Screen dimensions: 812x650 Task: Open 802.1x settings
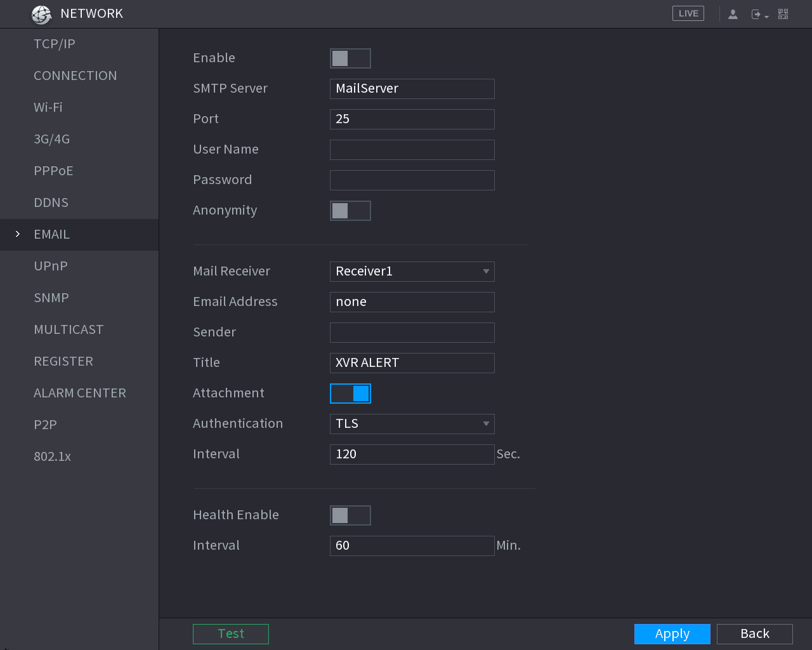79,456
